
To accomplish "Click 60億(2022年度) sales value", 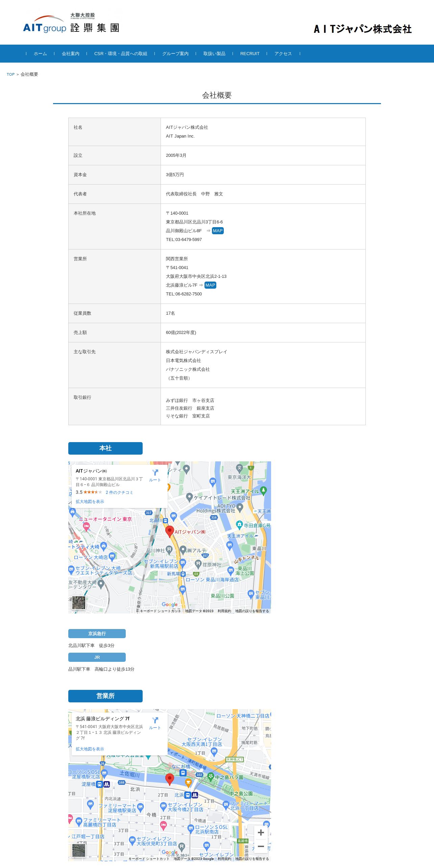I will (181, 333).
